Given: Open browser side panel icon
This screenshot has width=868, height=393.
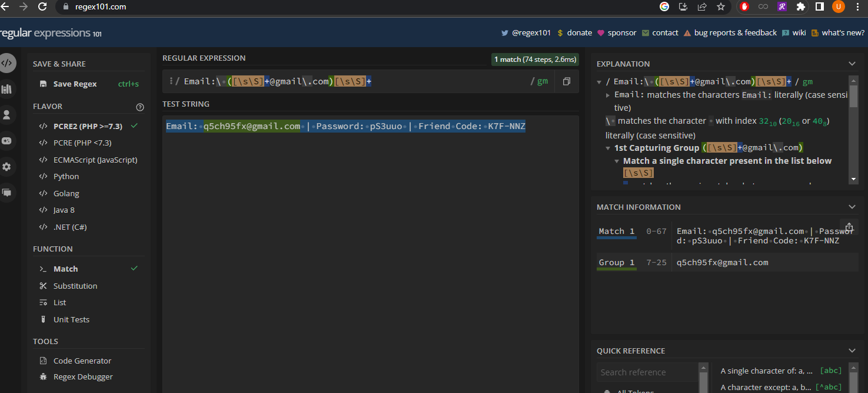Looking at the screenshot, I should click(x=819, y=6).
